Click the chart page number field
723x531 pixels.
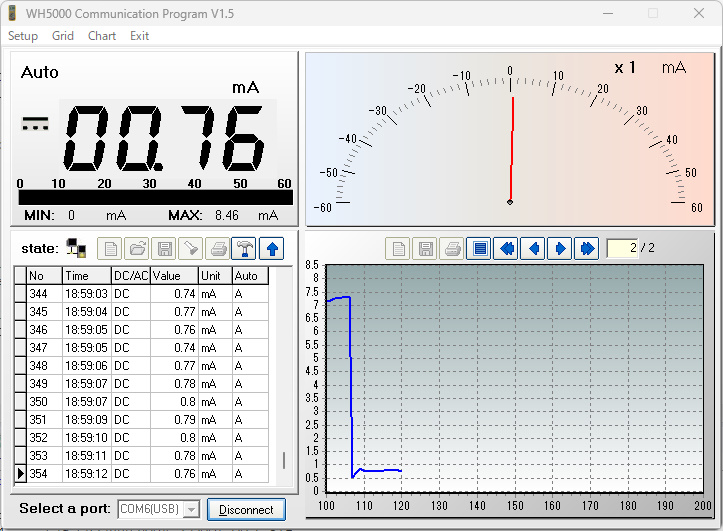[621, 248]
